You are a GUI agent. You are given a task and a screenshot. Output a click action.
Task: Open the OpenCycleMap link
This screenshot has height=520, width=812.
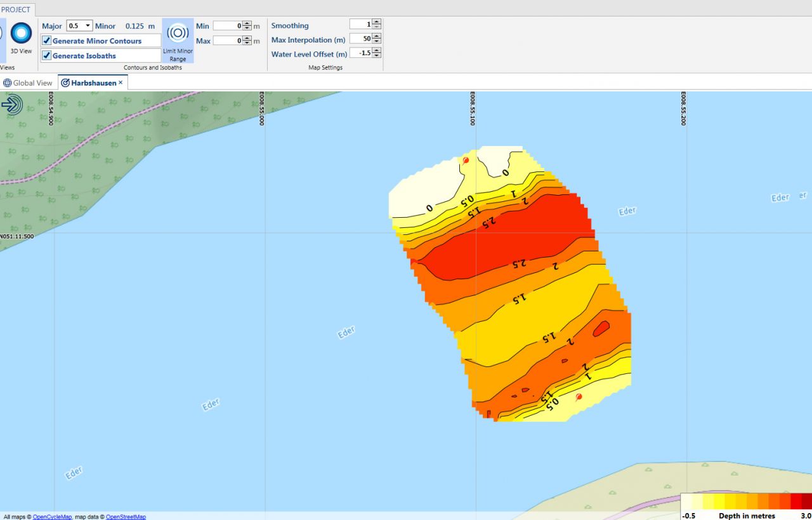click(52, 517)
